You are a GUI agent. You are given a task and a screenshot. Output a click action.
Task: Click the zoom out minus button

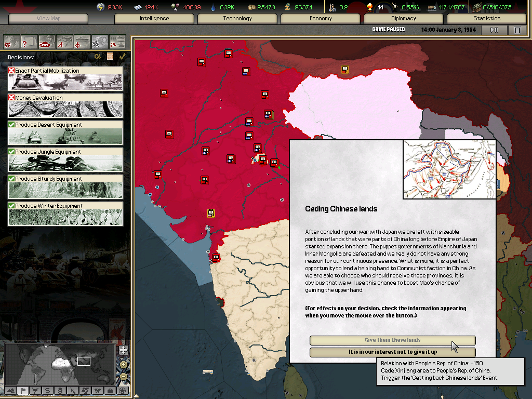(x=123, y=377)
